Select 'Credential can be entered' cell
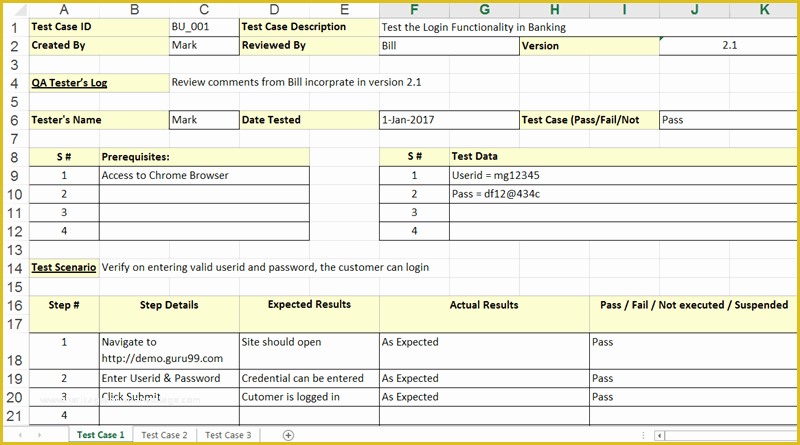Image resolution: width=800 pixels, height=445 pixels. [309, 379]
